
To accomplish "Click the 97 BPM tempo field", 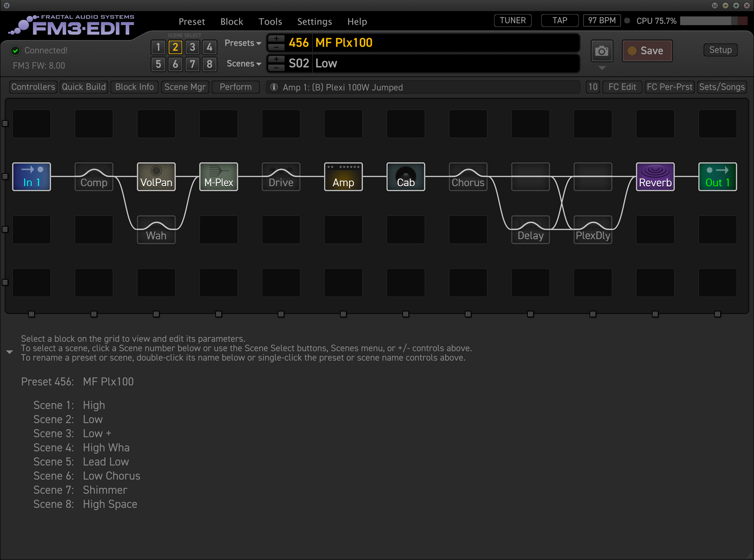I will [x=602, y=20].
